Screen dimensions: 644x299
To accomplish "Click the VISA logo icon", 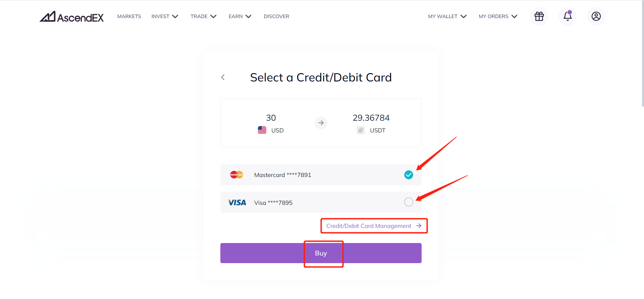I will pos(237,202).
